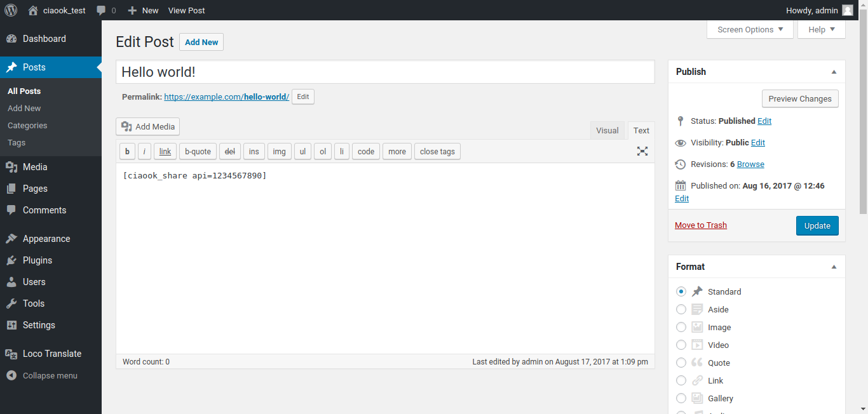Expand Screen Options dropdown
868x414 pixels.
click(750, 29)
